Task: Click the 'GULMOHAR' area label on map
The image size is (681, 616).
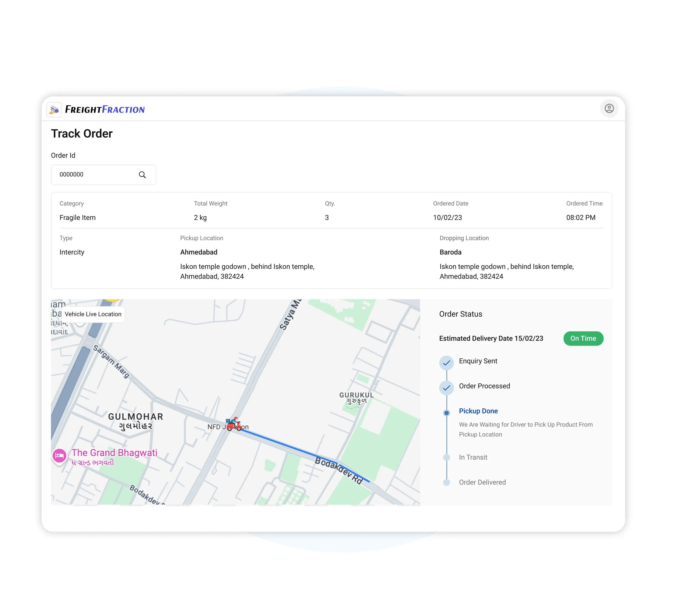Action: point(135,417)
